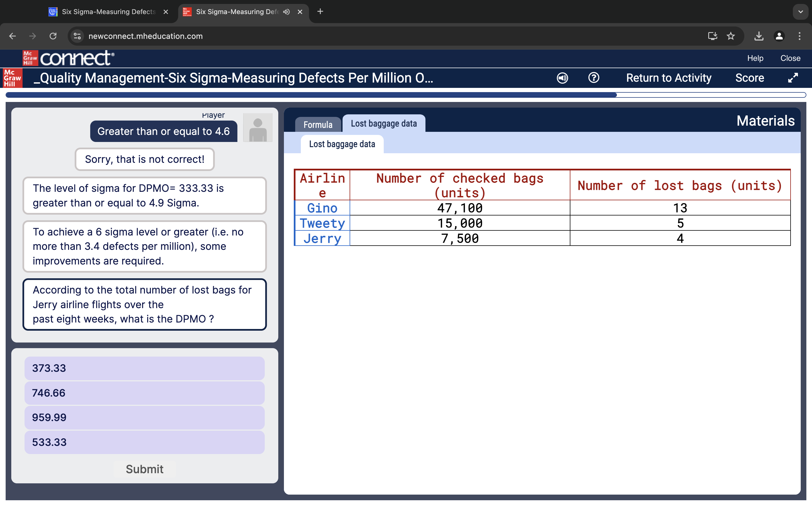Click the activity progress bar
812x507 pixels.
coord(405,95)
